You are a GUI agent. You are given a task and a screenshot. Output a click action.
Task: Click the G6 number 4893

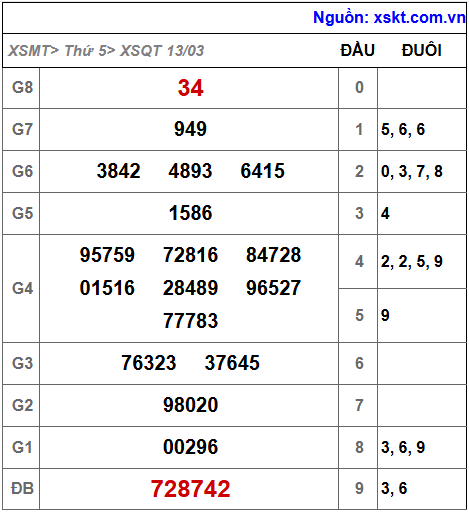tap(190, 171)
